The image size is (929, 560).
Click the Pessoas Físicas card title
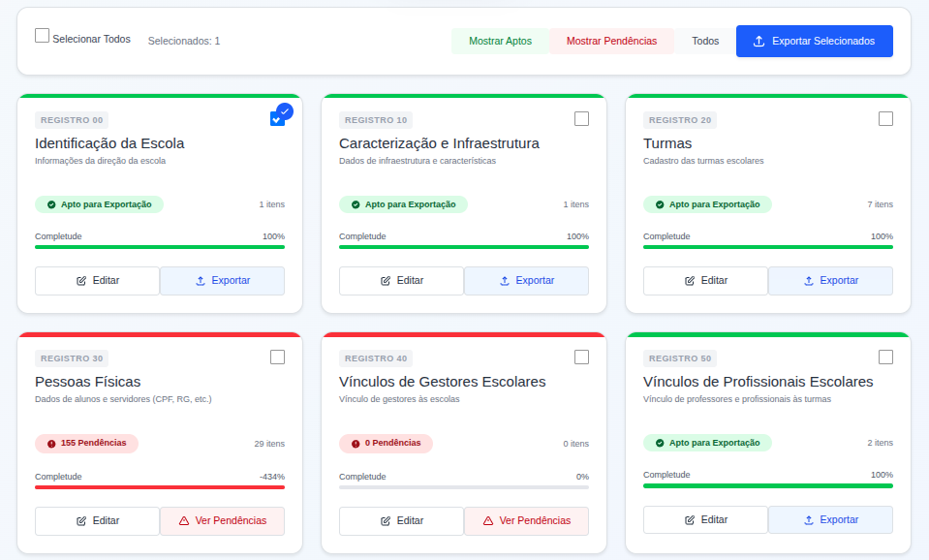tap(88, 382)
